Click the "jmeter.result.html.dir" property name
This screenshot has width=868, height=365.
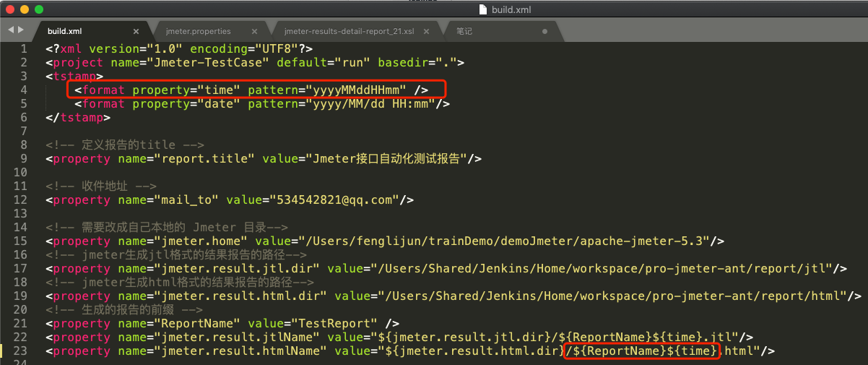[x=240, y=296]
